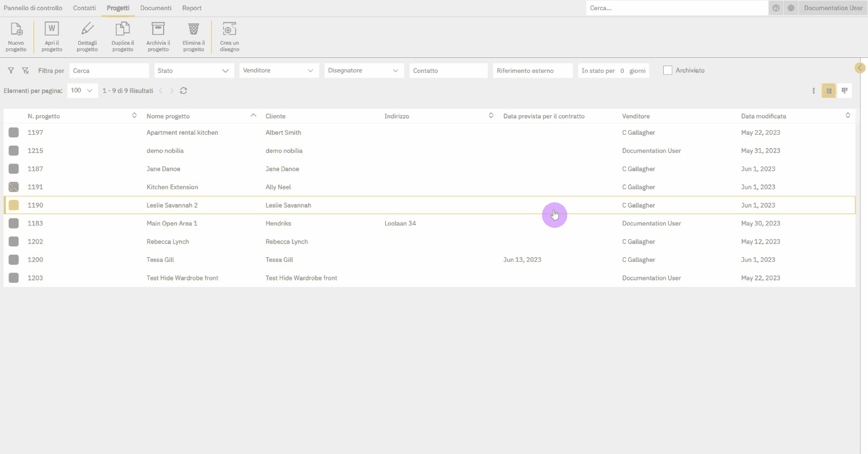Open the Stato dropdown
The height and width of the screenshot is (454, 868).
click(x=193, y=70)
